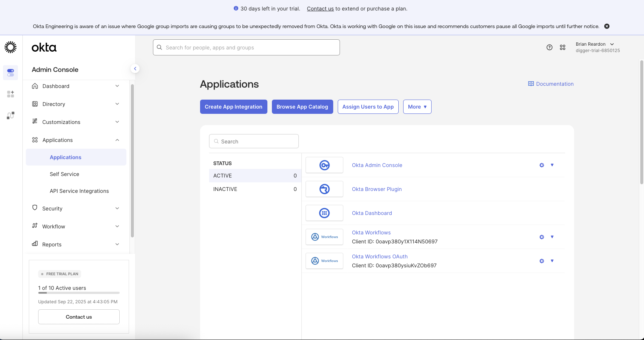Select Self Service in the sidebar
This screenshot has width=644, height=340.
point(64,174)
